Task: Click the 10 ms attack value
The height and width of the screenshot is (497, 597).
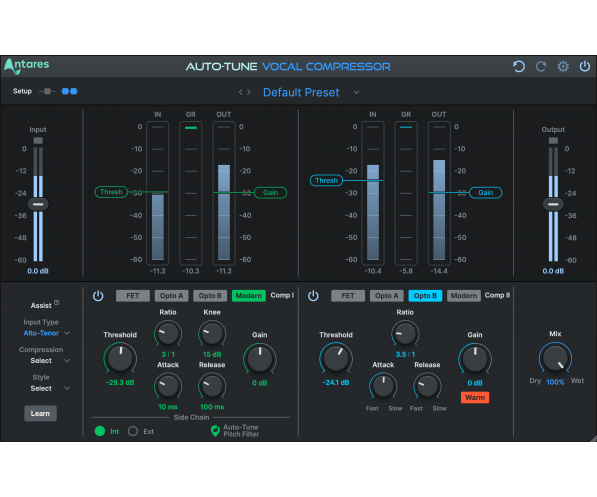Action: click(168, 407)
